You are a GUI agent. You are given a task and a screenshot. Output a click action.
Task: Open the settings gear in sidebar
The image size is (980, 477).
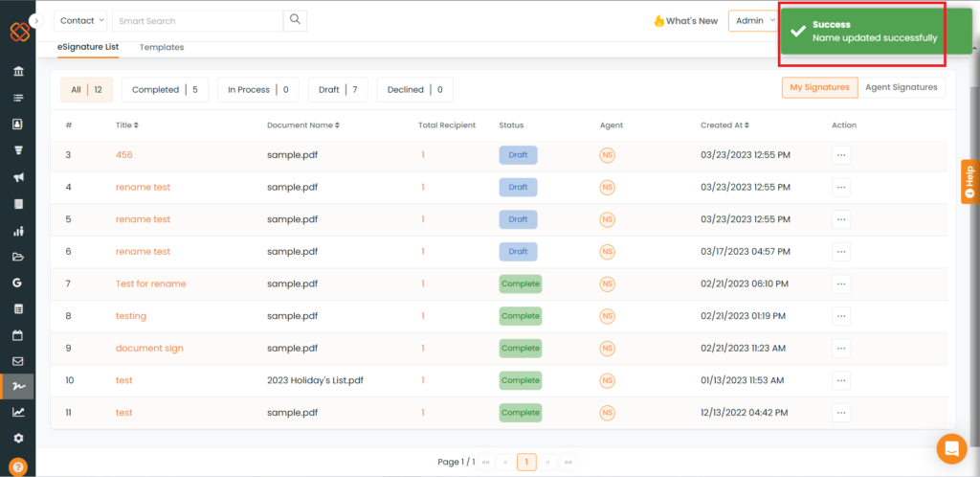click(x=17, y=438)
